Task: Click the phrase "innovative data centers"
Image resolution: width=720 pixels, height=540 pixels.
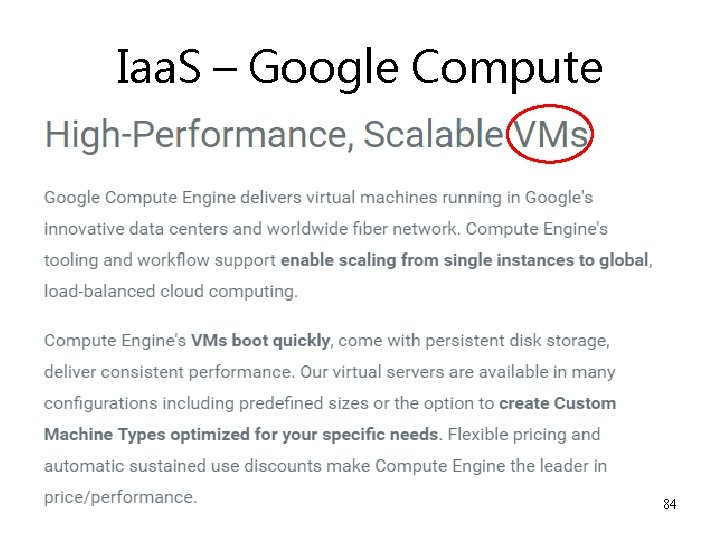Action: tap(135, 229)
